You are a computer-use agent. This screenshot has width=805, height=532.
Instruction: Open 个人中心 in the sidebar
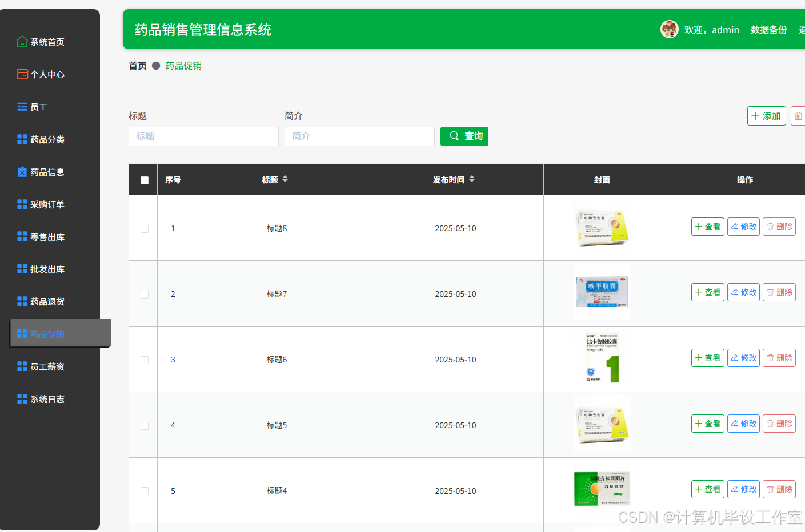point(47,74)
